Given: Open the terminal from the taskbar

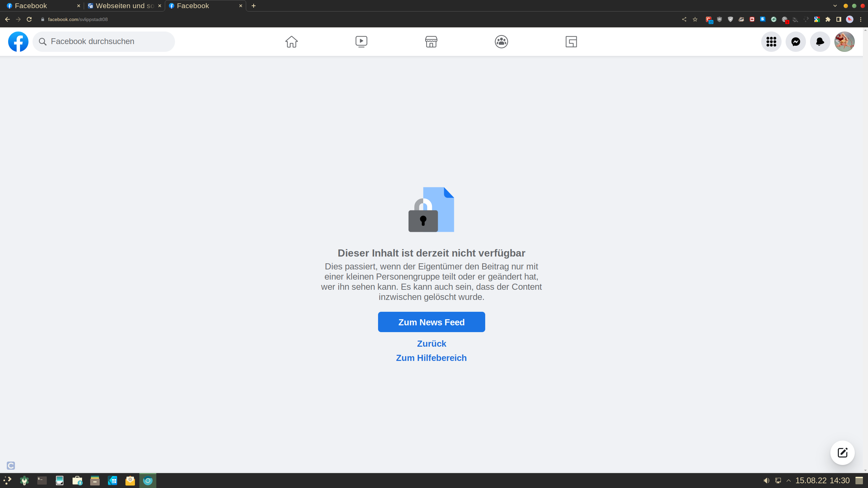Looking at the screenshot, I should 42,481.
